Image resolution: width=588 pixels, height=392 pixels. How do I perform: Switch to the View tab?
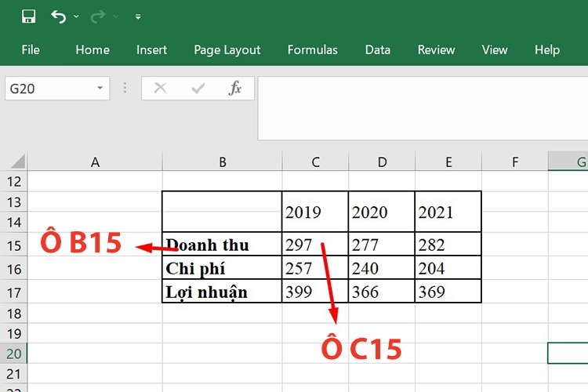pos(495,50)
